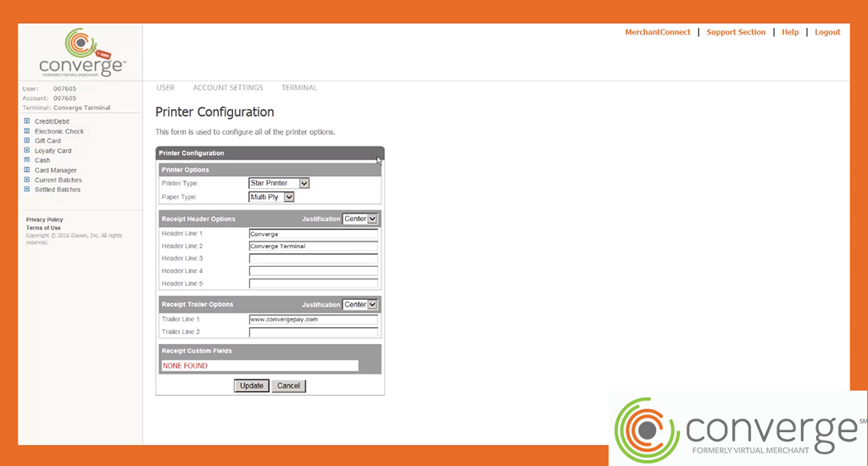
Task: Click the Converge logo in header
Action: 82,53
